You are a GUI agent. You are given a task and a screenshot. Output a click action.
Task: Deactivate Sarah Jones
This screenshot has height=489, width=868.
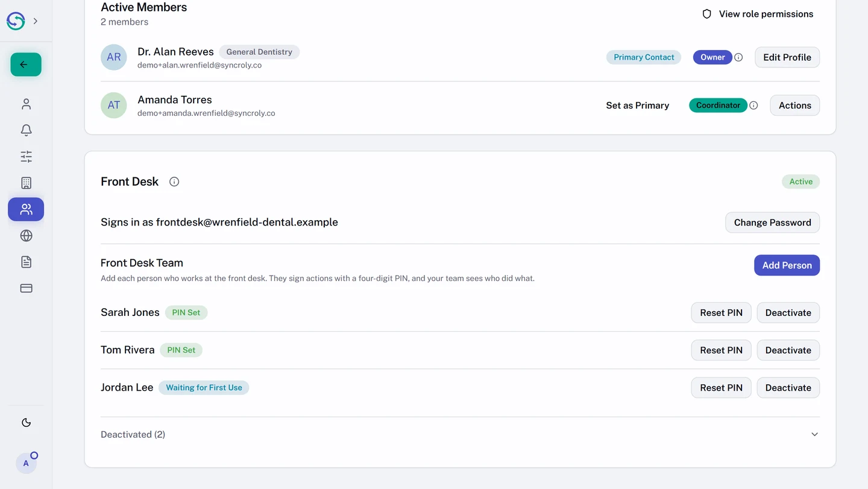click(788, 313)
